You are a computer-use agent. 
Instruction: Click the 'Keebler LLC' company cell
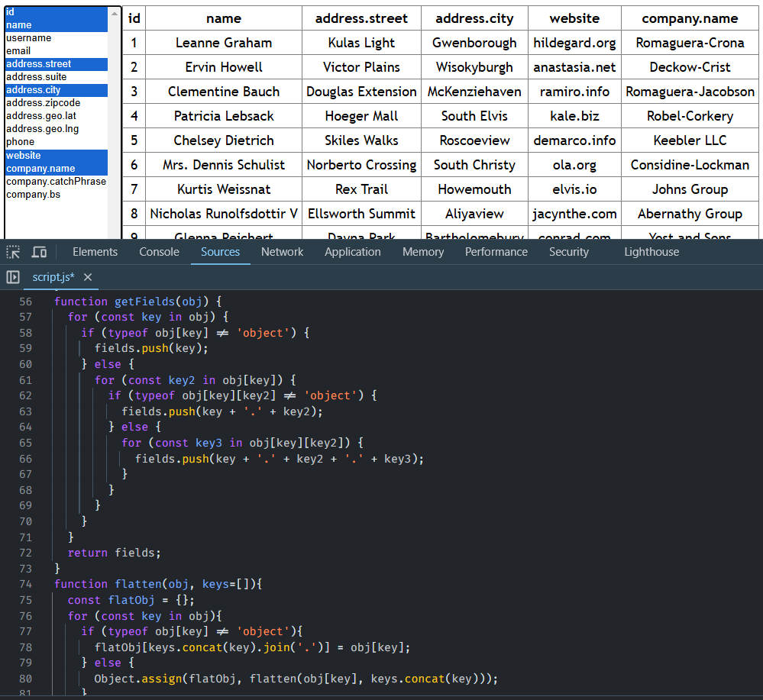tap(690, 140)
